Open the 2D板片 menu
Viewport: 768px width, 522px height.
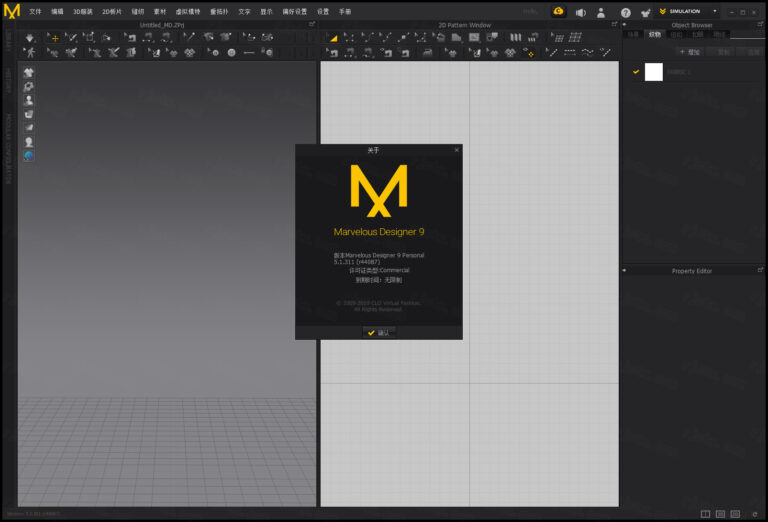point(112,11)
